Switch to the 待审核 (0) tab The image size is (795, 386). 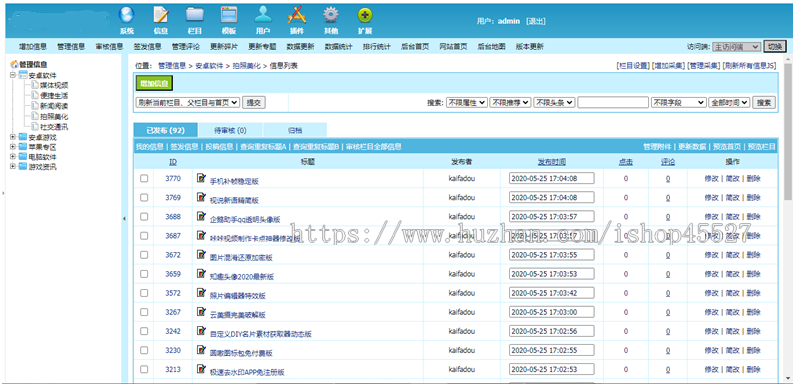pyautogui.click(x=230, y=130)
